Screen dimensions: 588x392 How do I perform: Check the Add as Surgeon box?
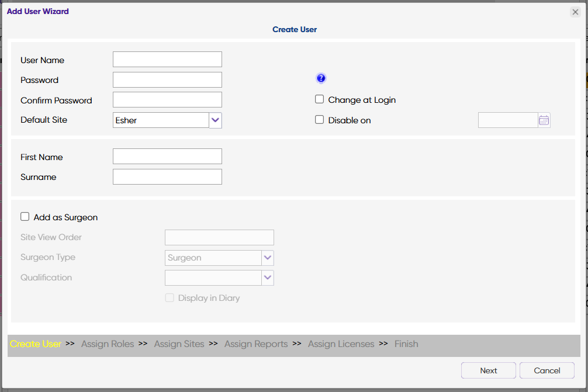click(25, 217)
